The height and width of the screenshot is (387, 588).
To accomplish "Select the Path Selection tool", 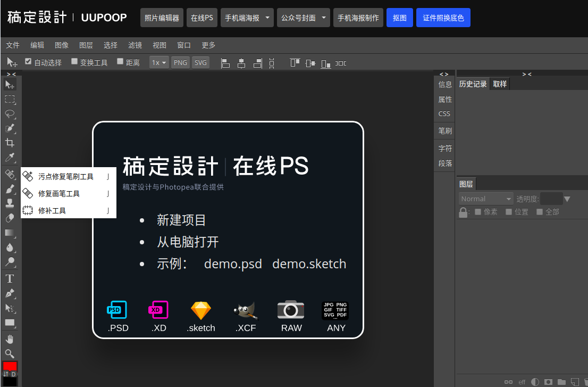I will coord(10,308).
